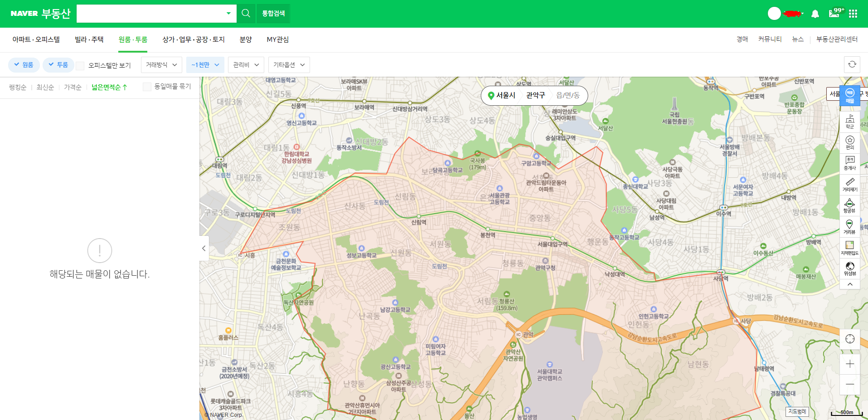Open the 분양 tab
The height and width of the screenshot is (420, 868).
tap(246, 39)
